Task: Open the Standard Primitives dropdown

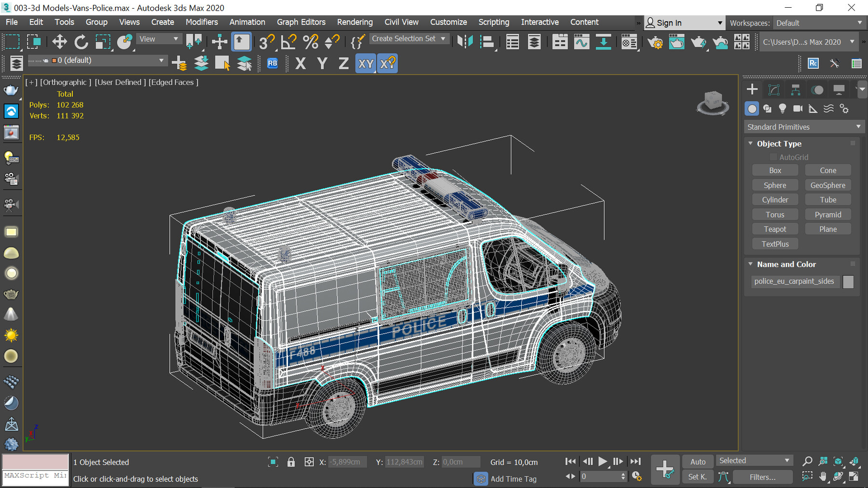Action: coord(804,127)
